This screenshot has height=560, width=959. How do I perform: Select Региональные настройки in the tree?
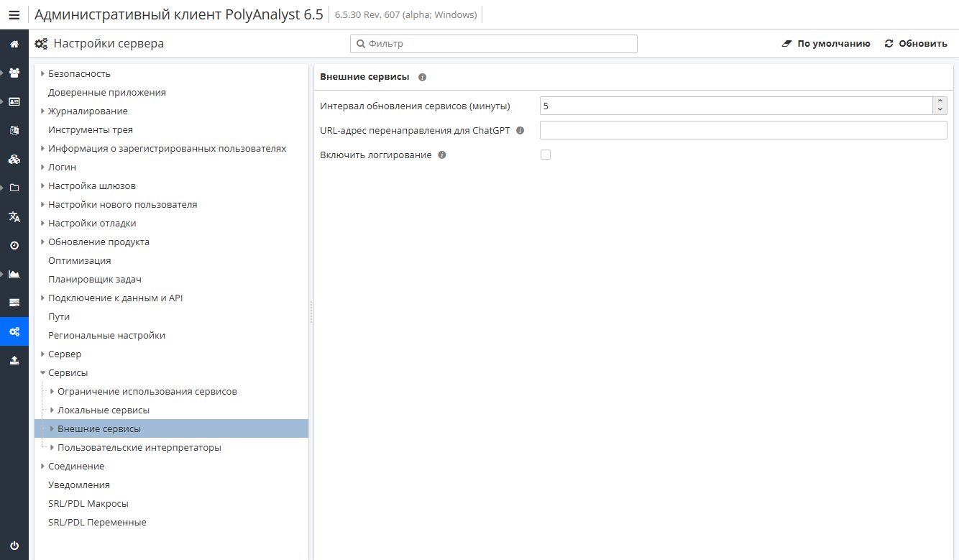[x=106, y=336]
